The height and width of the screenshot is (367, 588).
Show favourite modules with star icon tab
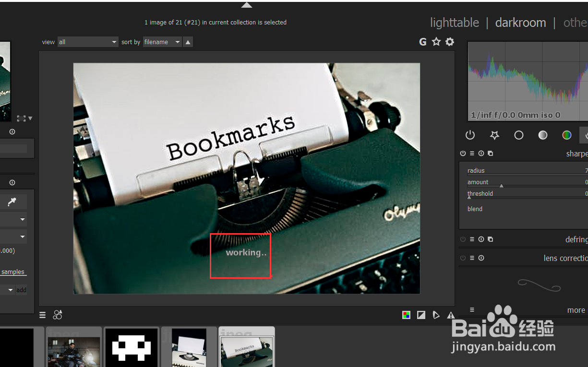(494, 135)
